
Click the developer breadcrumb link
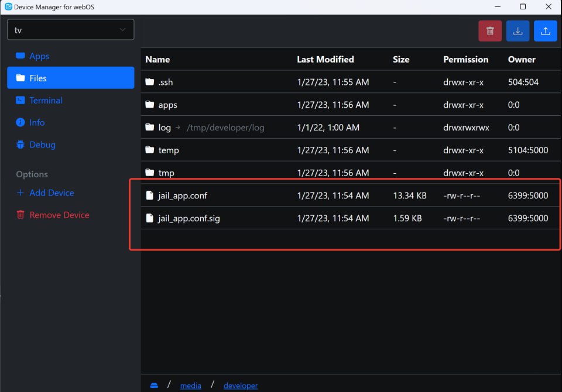click(240, 386)
